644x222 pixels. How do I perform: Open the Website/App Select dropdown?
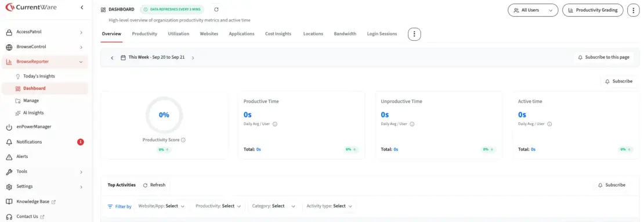click(161, 206)
